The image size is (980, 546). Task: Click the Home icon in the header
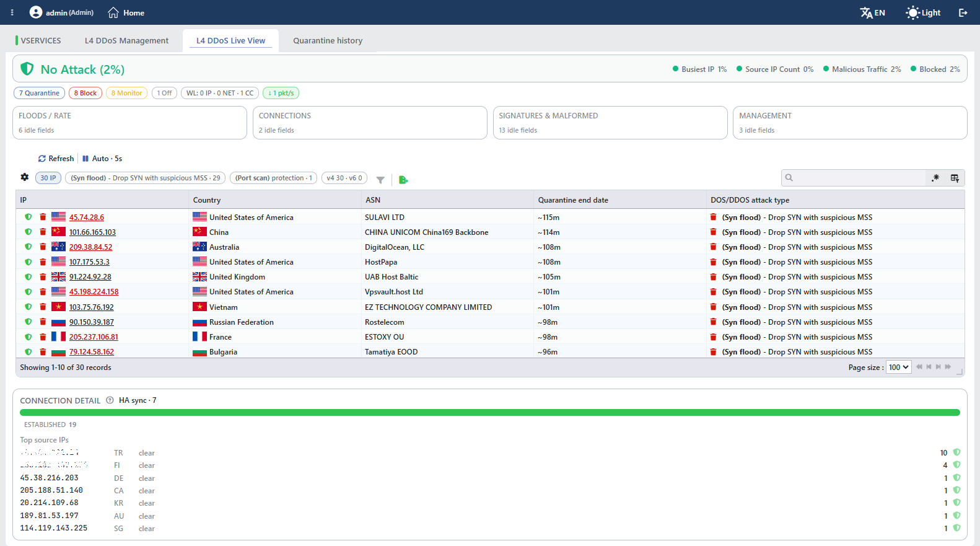(113, 12)
